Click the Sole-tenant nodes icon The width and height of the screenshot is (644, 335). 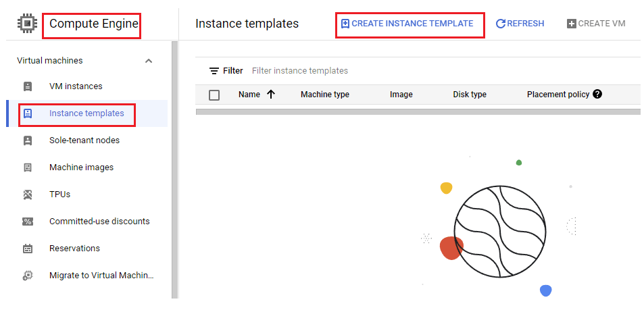pos(28,140)
